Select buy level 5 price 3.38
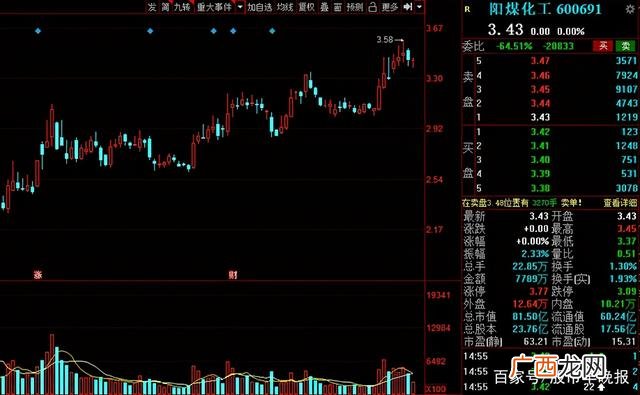The height and width of the screenshot is (395, 640). 540,188
